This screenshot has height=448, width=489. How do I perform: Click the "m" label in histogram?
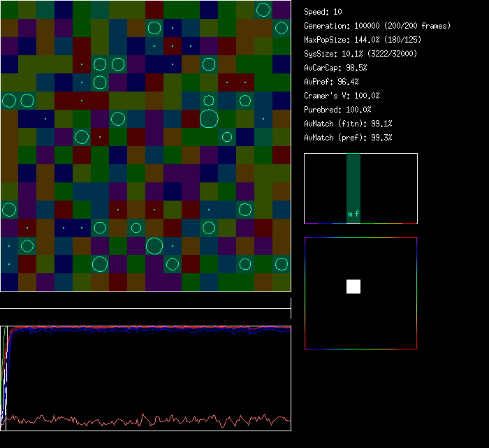(350, 215)
